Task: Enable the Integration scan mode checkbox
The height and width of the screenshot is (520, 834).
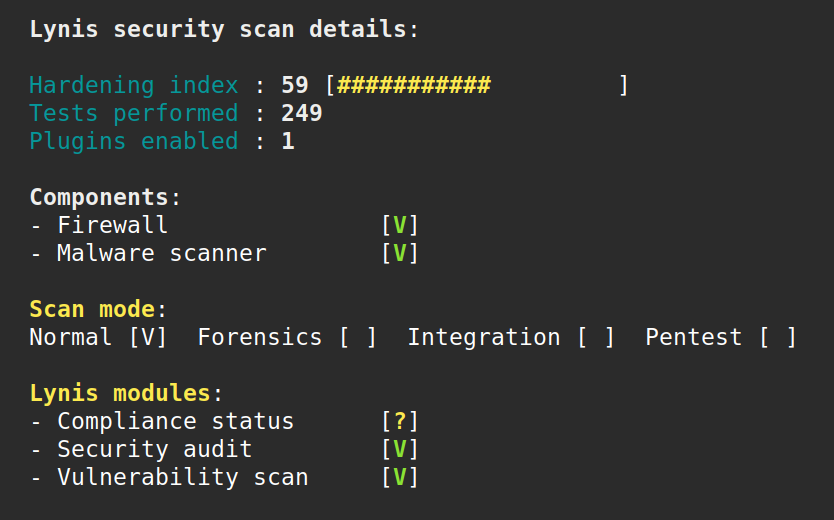Action: [x=595, y=338]
